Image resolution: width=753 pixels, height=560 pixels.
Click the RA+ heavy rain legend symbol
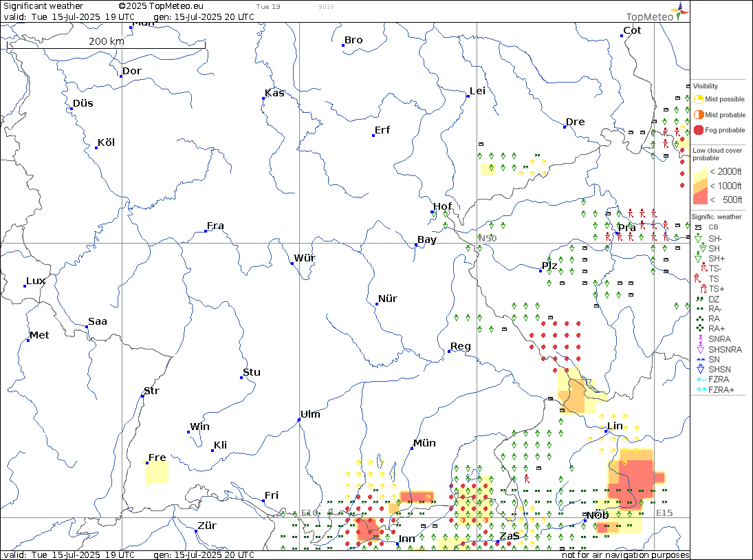point(699,329)
